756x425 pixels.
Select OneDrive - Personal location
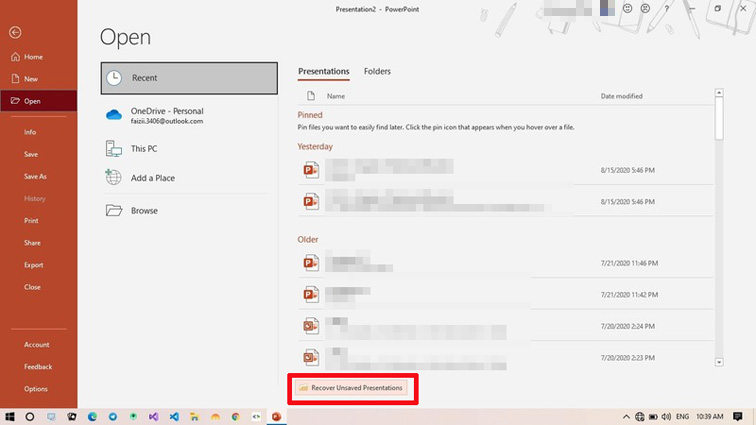click(x=189, y=115)
